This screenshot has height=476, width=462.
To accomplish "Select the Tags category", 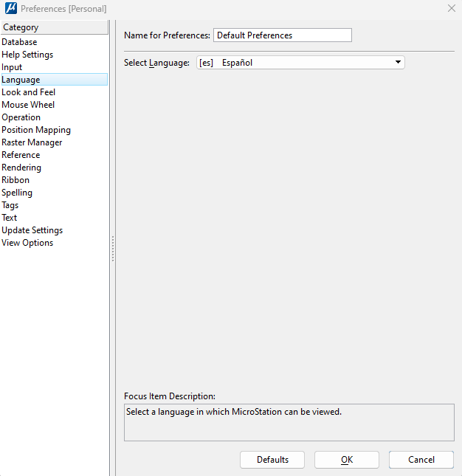I will (55, 205).
